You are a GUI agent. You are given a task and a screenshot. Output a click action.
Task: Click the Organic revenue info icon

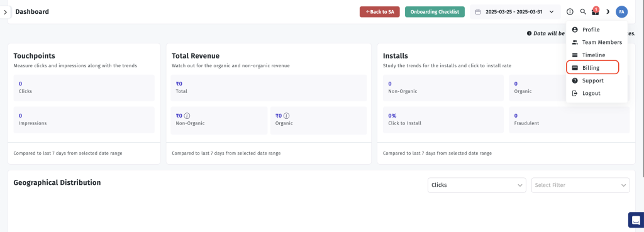point(286,116)
